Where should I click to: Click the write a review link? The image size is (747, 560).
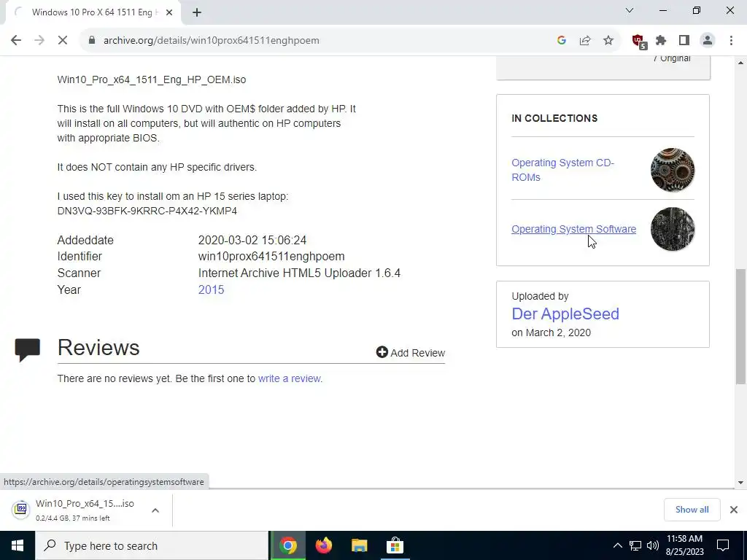[289, 378]
